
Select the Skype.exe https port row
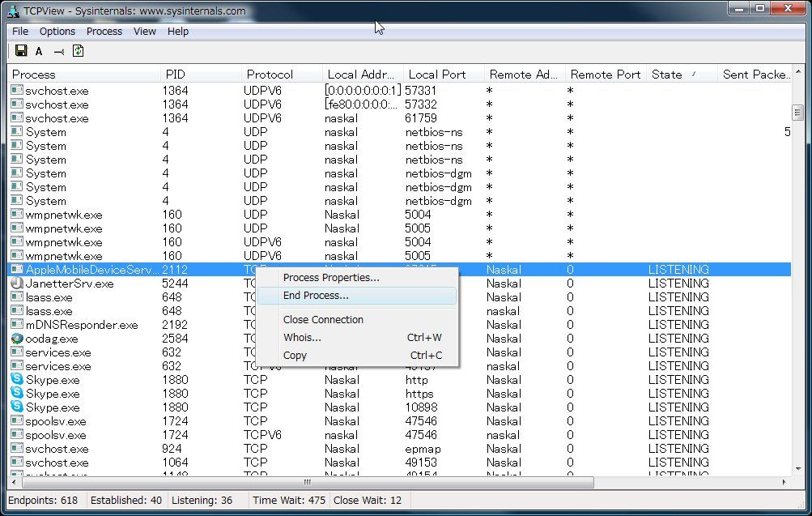[399, 394]
